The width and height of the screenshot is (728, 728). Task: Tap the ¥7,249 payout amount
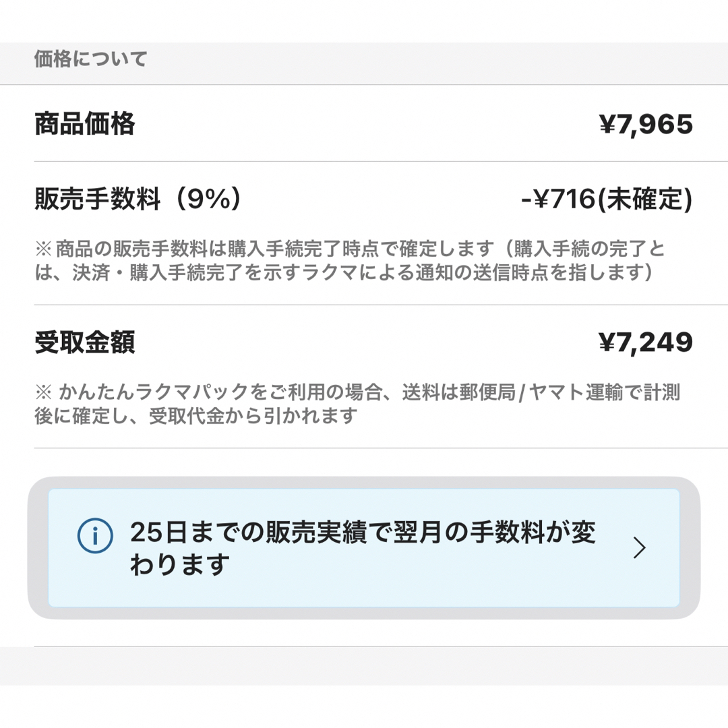646,342
